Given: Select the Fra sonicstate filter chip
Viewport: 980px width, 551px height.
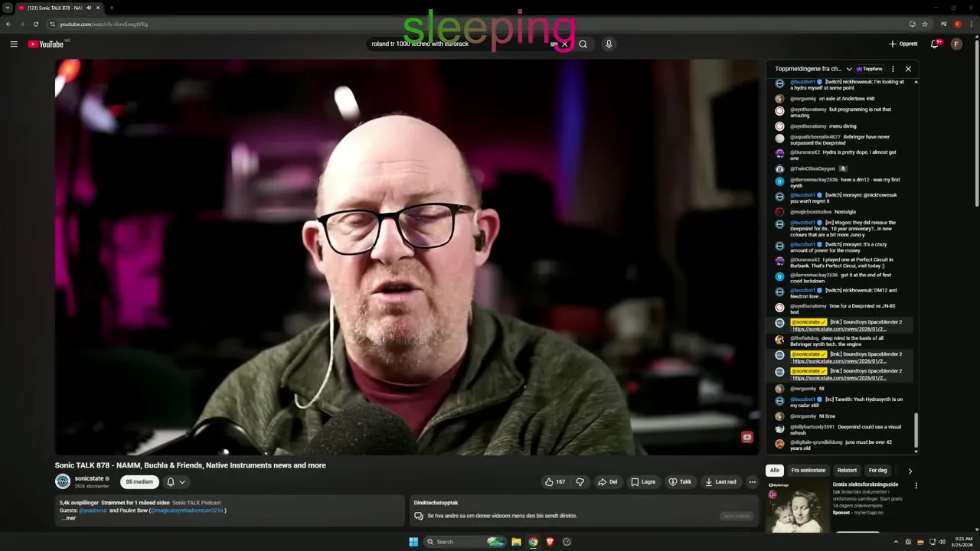Looking at the screenshot, I should pyautogui.click(x=808, y=471).
